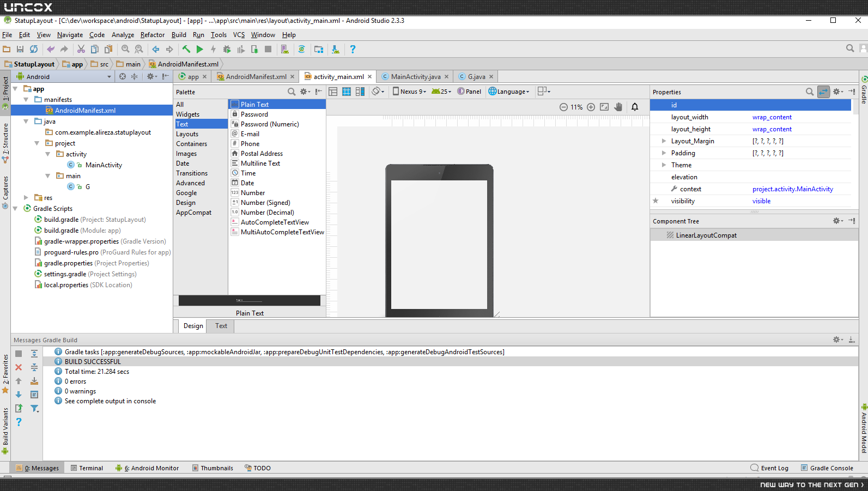Run the app with the green play icon
This screenshot has height=491, width=868.
[x=200, y=49]
